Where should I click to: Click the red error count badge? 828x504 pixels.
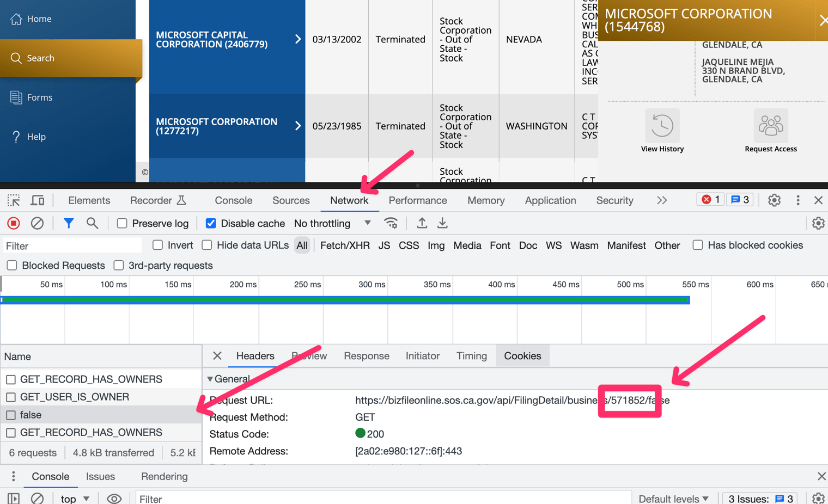coord(711,200)
